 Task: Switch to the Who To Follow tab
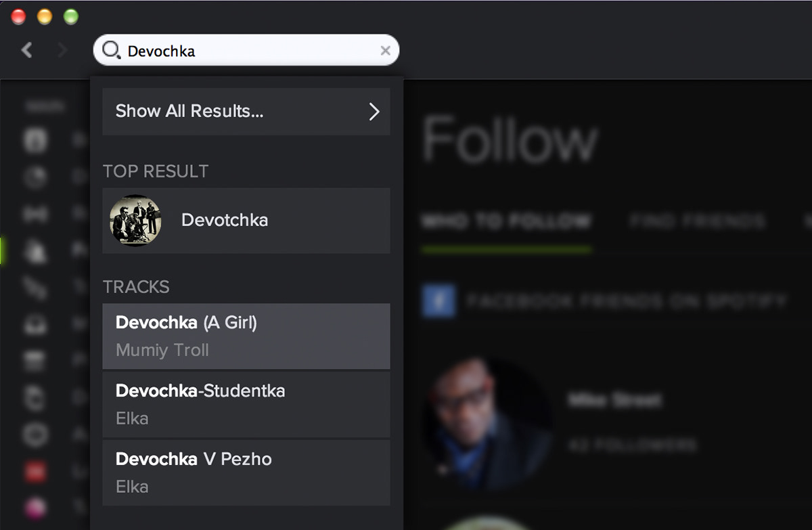click(505, 221)
